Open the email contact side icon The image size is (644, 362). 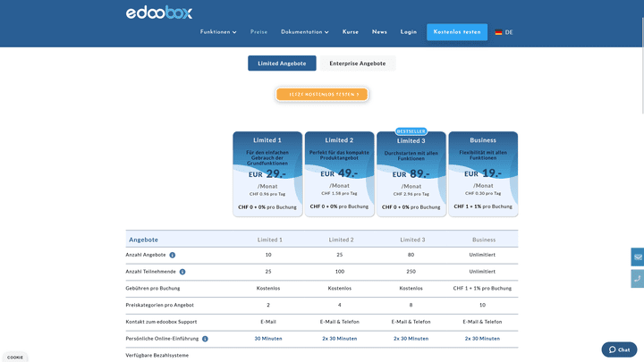pyautogui.click(x=638, y=257)
